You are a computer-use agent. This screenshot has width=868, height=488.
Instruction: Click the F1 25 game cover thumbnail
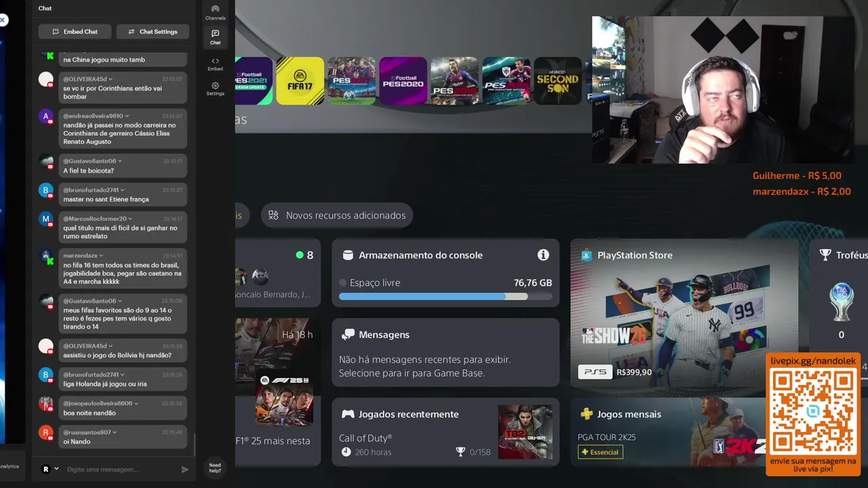[x=284, y=400]
